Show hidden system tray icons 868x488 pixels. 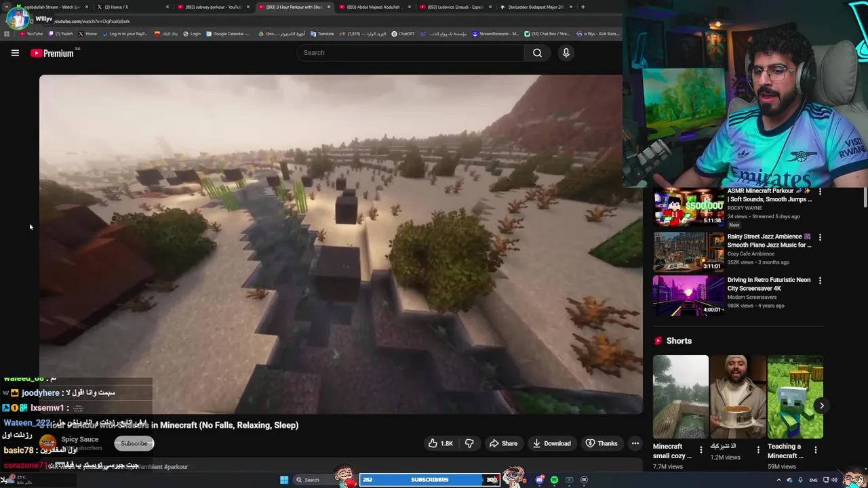pyautogui.click(x=778, y=480)
